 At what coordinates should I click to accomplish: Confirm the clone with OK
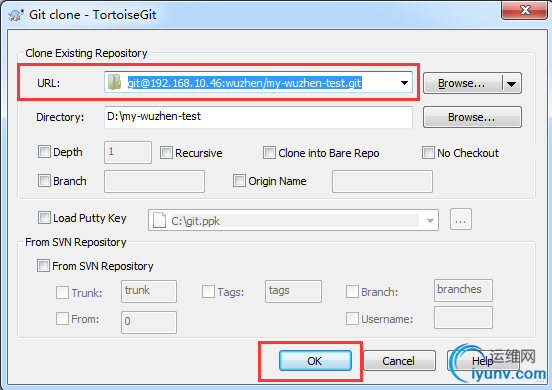(x=315, y=361)
